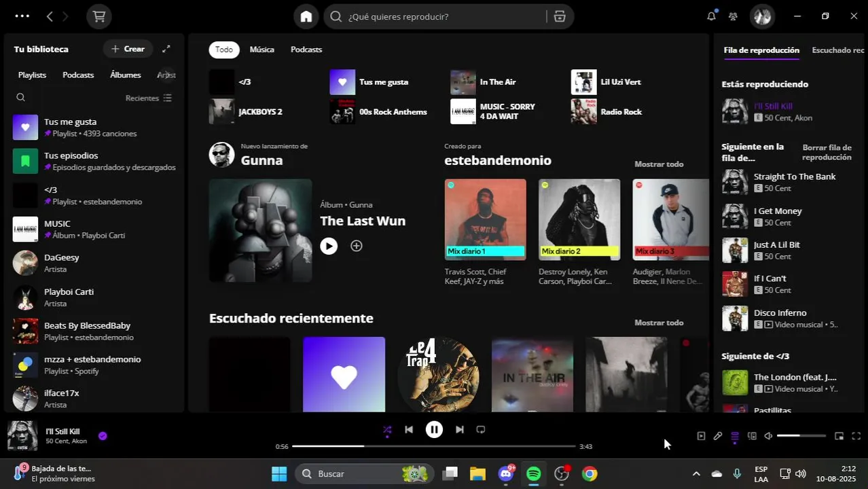Go to the Spotify Home button
Viewport: 868px width, 489px height.
(x=306, y=16)
